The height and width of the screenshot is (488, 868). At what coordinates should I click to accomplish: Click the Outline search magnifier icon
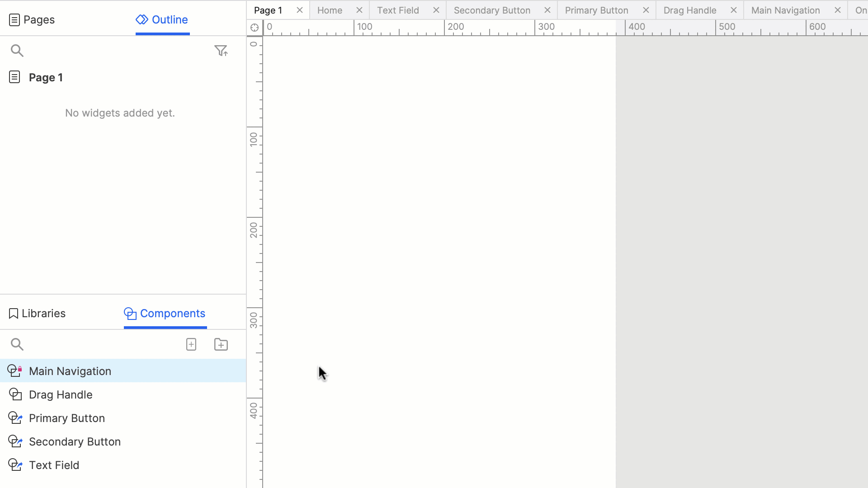tap(17, 51)
